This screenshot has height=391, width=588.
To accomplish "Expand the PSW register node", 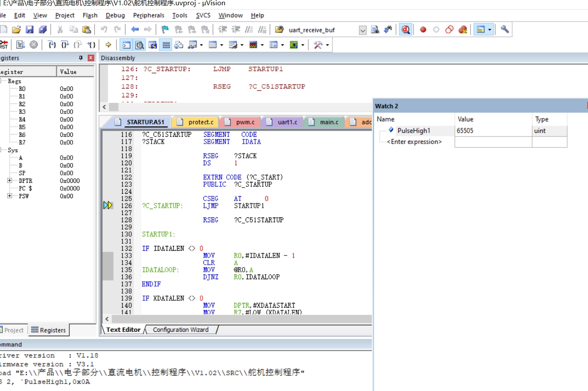I will [10, 196].
